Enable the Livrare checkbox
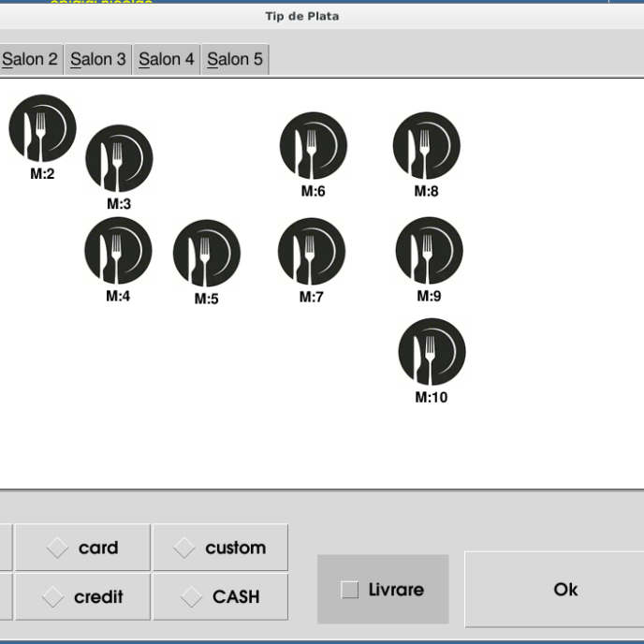The image size is (644, 644). 350,590
